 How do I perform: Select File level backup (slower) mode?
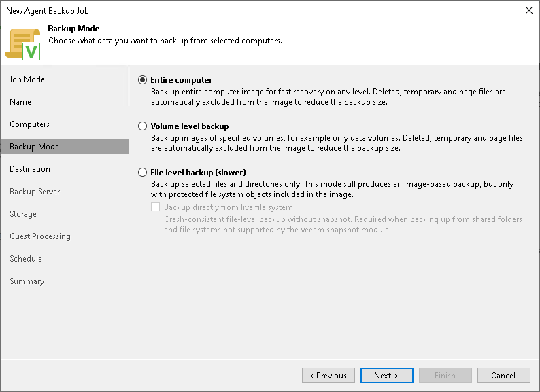click(x=142, y=173)
